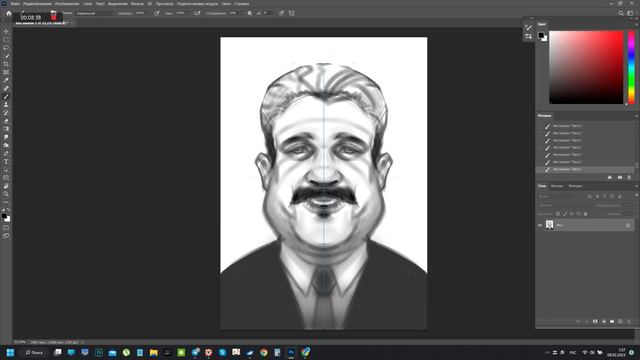Switch to the Channels tab
The height and width of the screenshot is (360, 640).
(557, 186)
